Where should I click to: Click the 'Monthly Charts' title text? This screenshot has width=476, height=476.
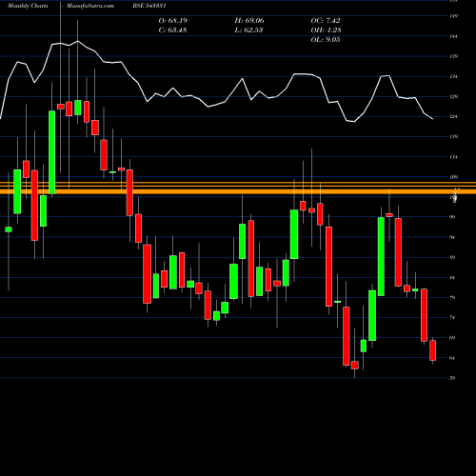(x=28, y=6)
